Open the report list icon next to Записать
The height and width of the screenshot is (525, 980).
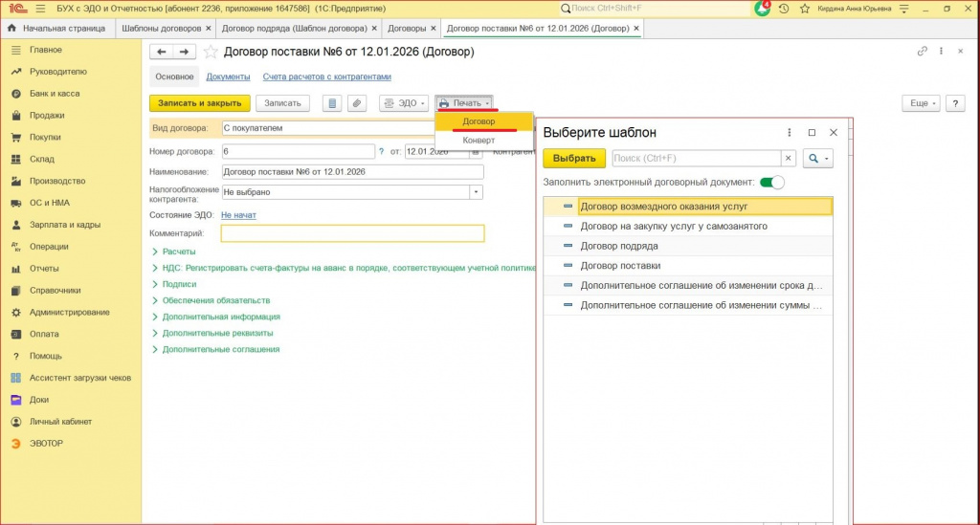332,103
